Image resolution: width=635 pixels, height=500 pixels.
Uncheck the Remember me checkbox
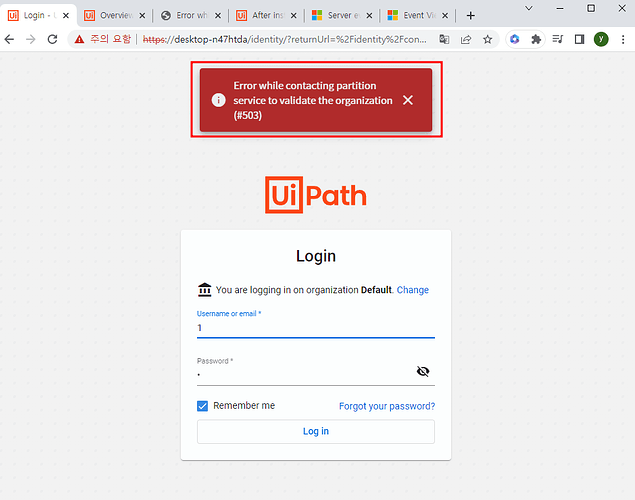tap(202, 406)
